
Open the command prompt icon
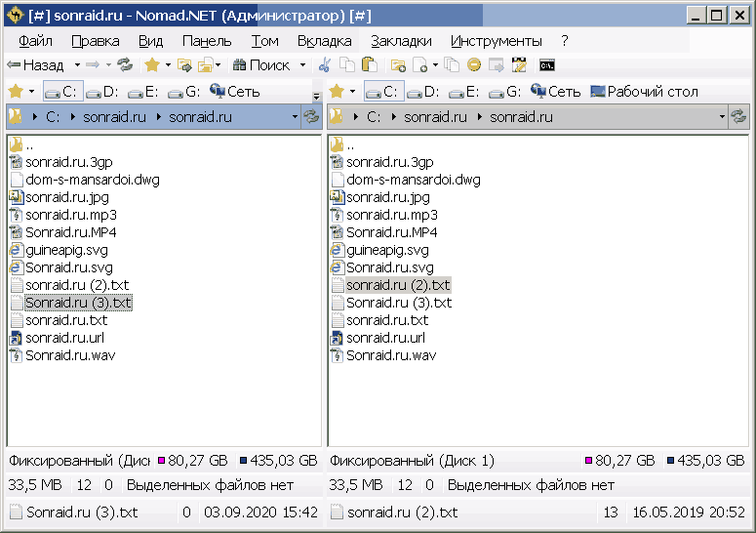(547, 64)
